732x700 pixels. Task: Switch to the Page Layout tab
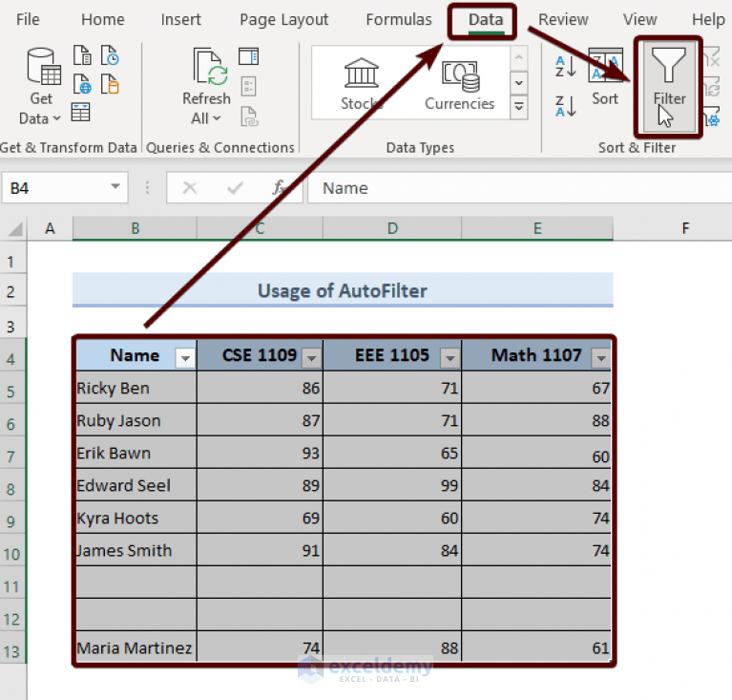click(283, 20)
